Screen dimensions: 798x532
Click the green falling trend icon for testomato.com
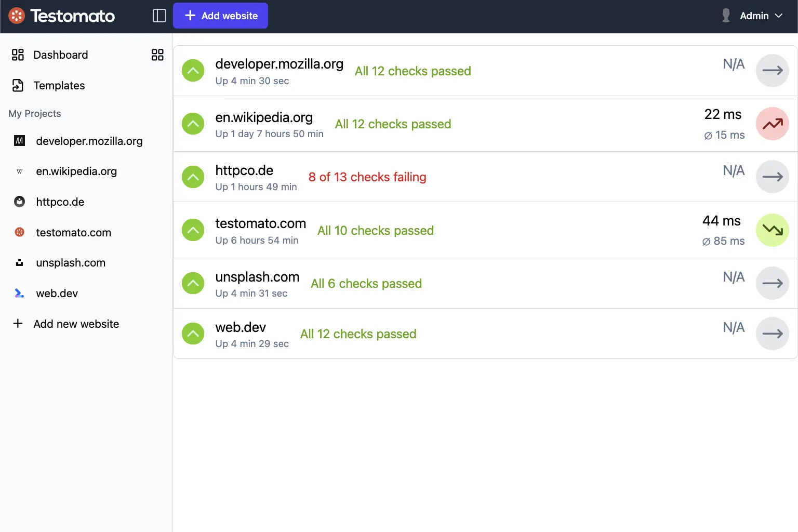(x=772, y=230)
